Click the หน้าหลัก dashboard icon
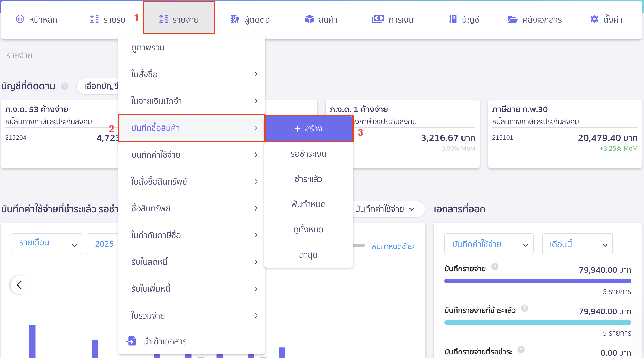 point(20,19)
